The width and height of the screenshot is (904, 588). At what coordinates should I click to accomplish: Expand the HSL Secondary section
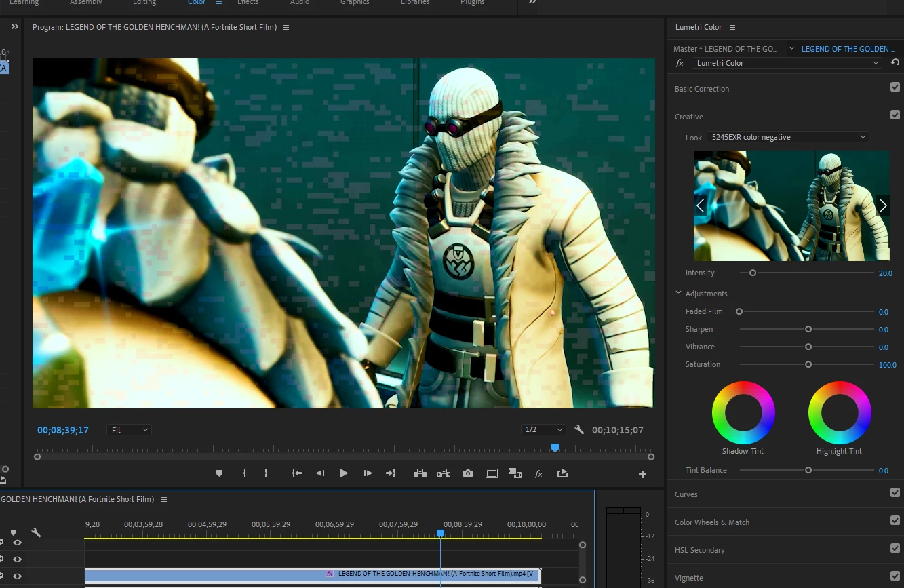click(700, 550)
